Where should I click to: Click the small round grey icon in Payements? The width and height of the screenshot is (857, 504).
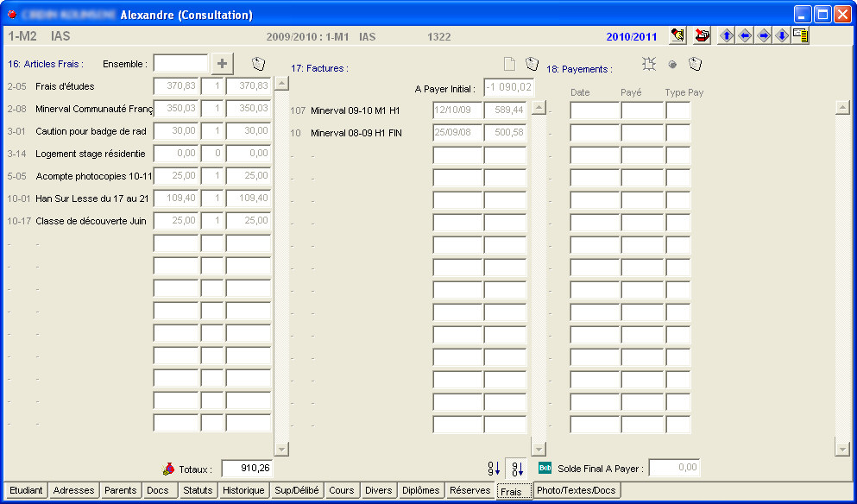point(673,65)
